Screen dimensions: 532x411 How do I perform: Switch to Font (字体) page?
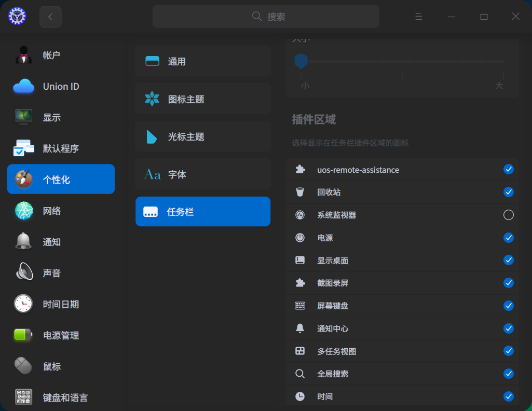tap(203, 174)
